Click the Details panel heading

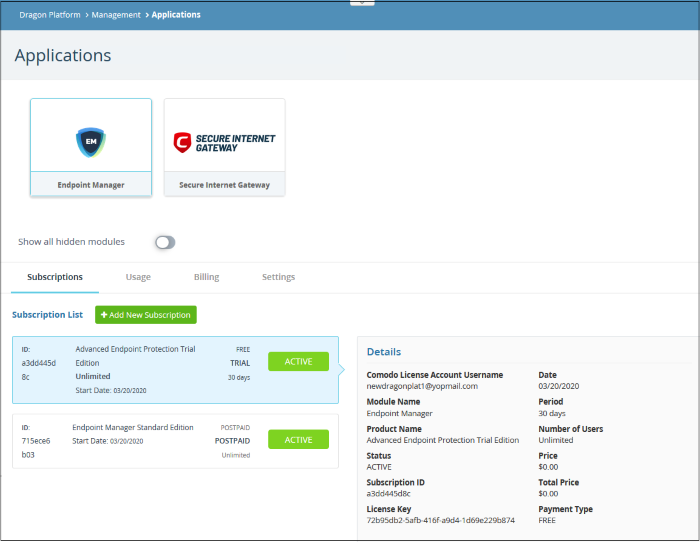click(x=383, y=352)
